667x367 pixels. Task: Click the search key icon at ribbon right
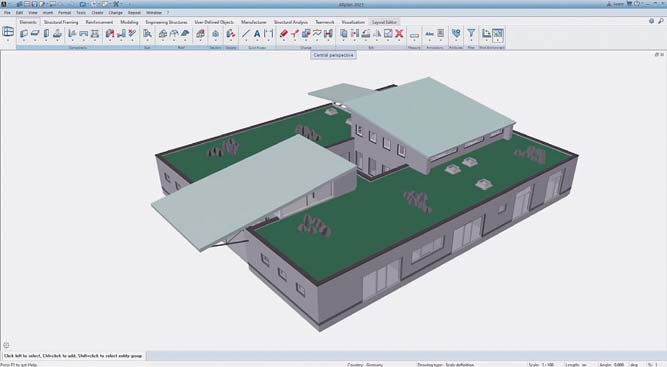click(x=661, y=21)
